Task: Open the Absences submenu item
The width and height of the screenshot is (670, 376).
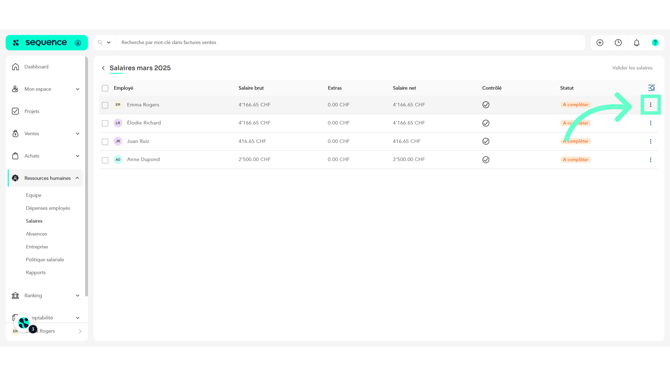Action: 36,234
